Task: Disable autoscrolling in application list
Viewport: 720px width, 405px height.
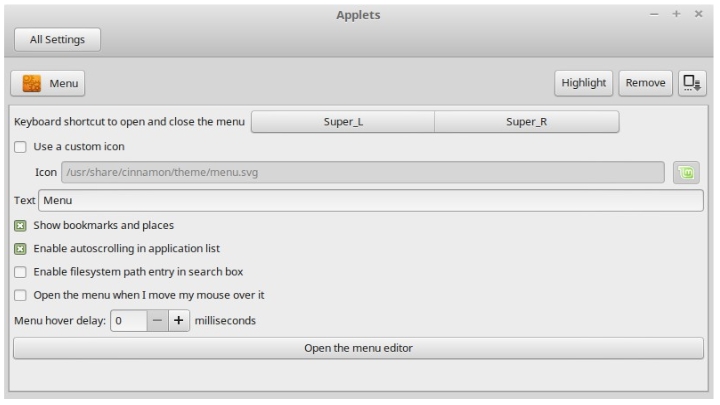Action: pyautogui.click(x=20, y=248)
